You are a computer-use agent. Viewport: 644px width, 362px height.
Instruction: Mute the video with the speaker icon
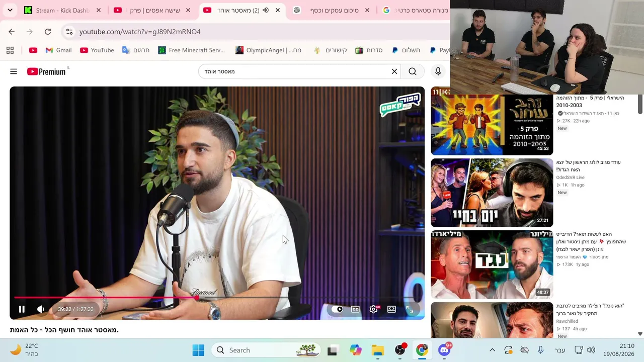coord(41,309)
